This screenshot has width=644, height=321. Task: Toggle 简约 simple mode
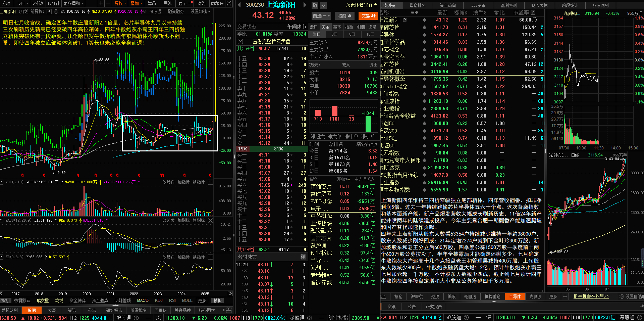[x=201, y=3]
